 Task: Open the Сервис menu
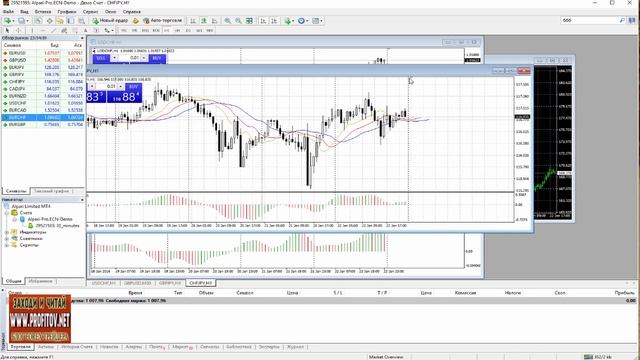click(90, 12)
